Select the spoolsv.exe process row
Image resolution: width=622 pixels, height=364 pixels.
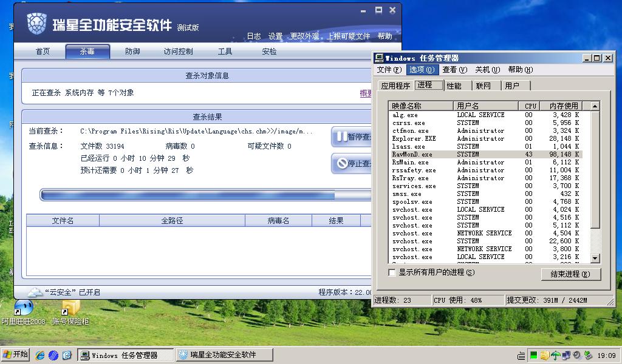point(486,201)
